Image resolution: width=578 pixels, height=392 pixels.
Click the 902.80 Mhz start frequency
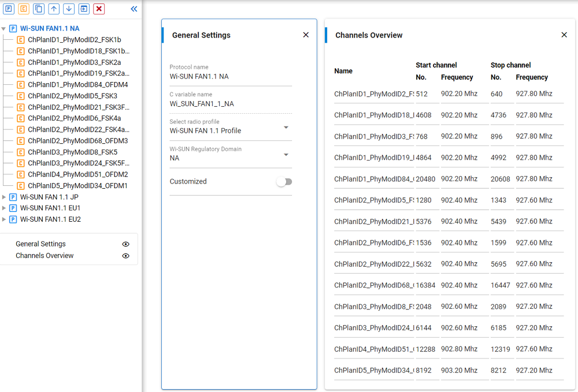459,349
